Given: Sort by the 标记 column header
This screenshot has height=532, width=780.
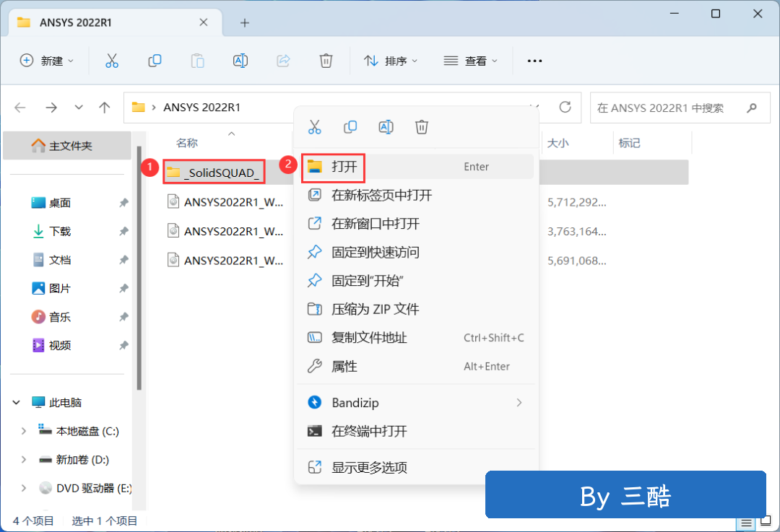Looking at the screenshot, I should tap(629, 143).
